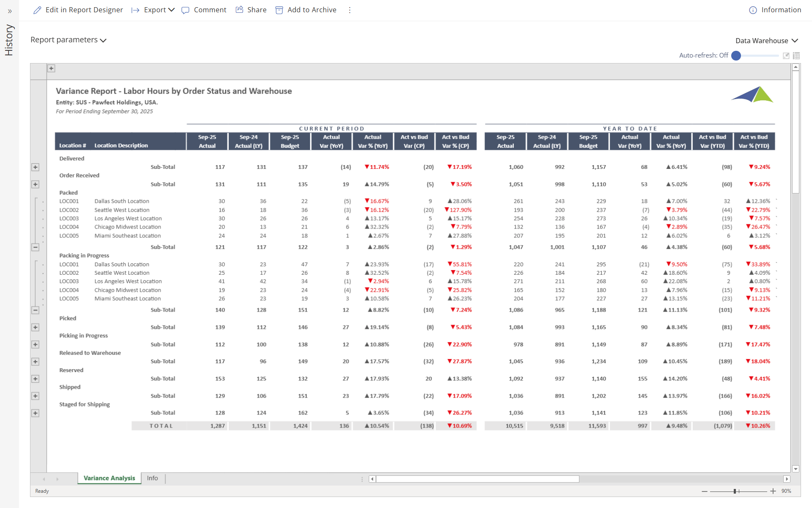The image size is (812, 508).
Task: Click the zoom slider handle at 90%
Action: point(735,491)
